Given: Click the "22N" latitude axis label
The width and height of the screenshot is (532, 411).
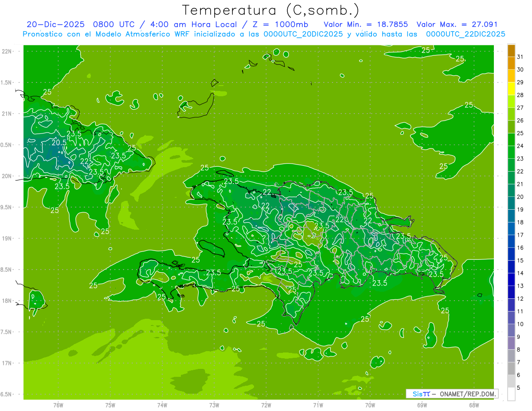Looking at the screenshot, I should coord(7,51).
